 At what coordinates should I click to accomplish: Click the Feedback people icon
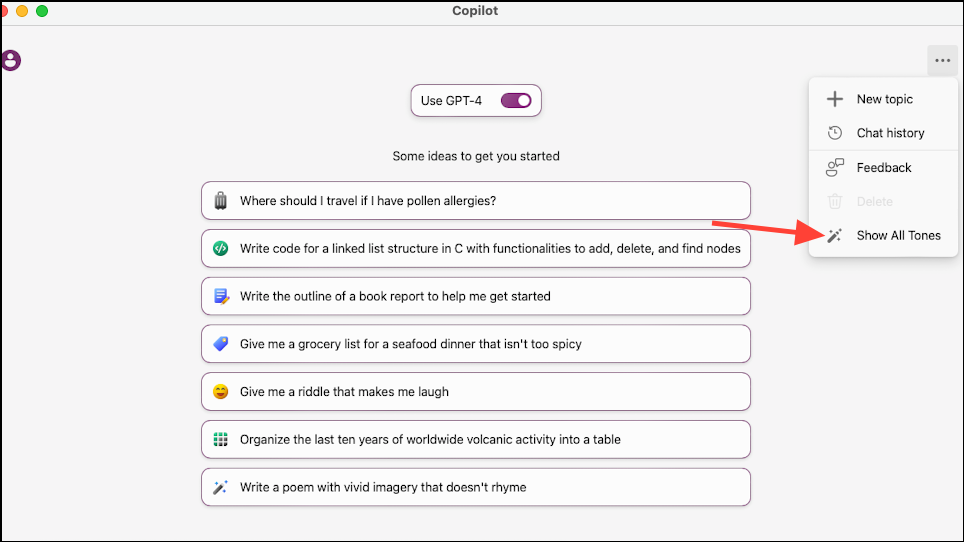[x=834, y=167]
